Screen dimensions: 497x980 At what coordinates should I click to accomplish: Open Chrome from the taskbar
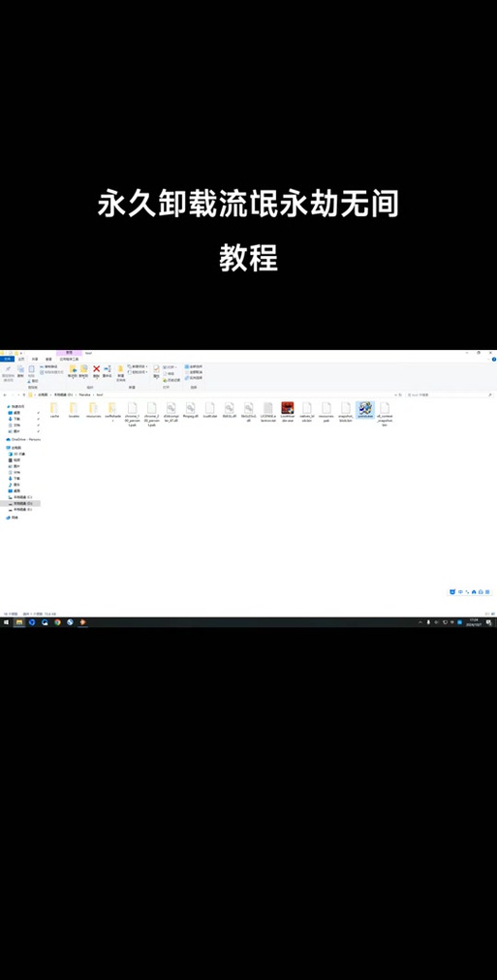(x=57, y=622)
